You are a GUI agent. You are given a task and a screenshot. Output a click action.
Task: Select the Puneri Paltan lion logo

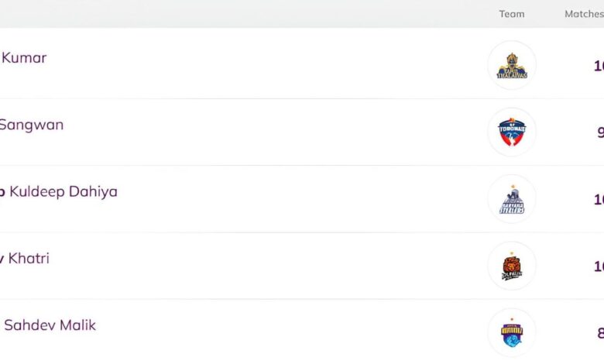tap(512, 266)
